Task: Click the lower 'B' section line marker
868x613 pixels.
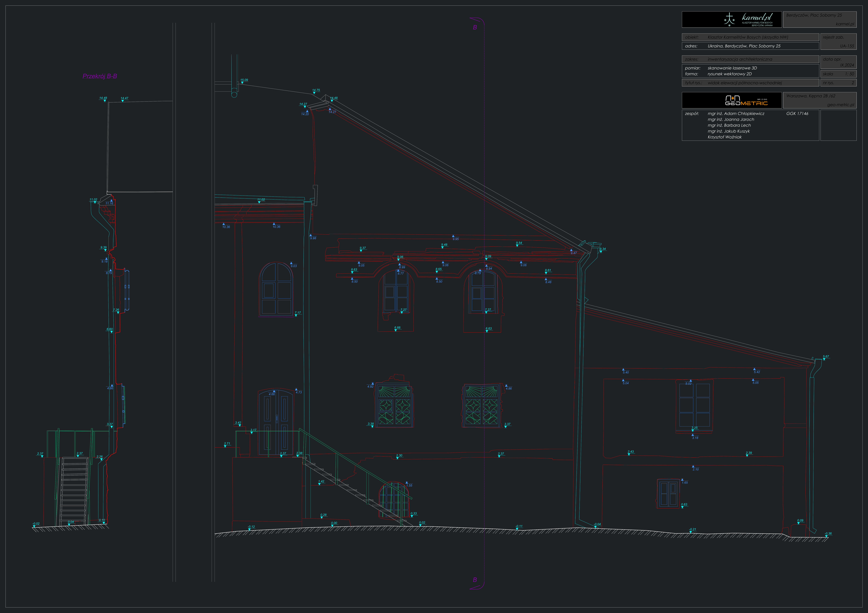Action: [x=475, y=580]
